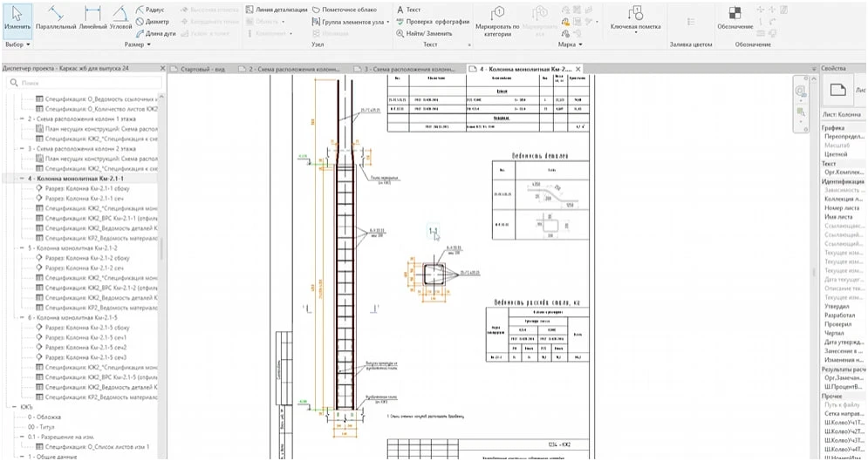Expand the Выбор panel dropdown

point(28,44)
